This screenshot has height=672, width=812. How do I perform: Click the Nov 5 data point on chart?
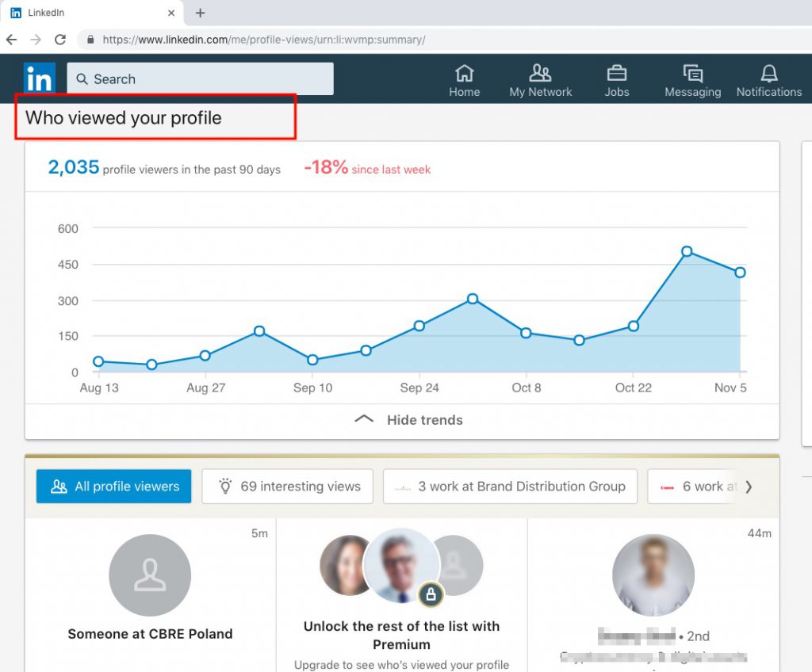[x=740, y=273]
